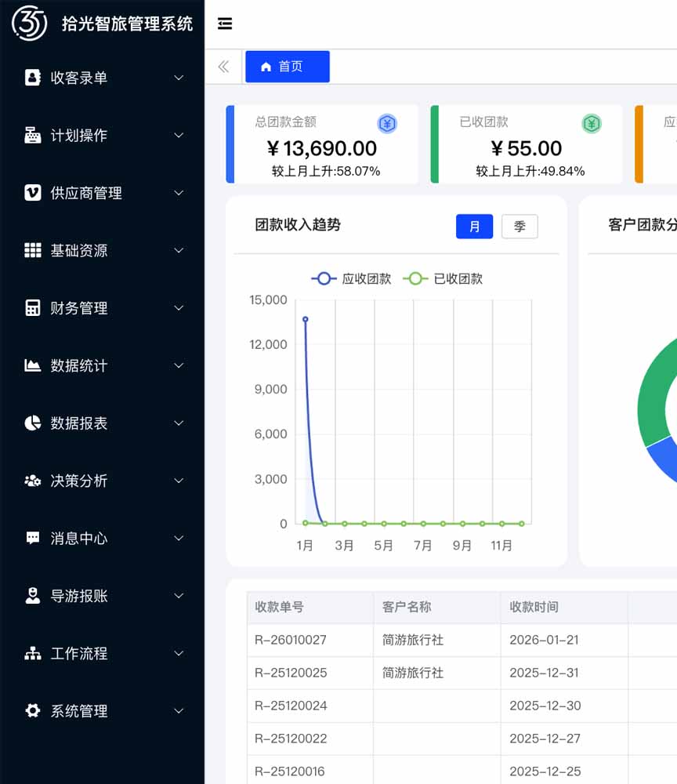Open the 数据报表 sidebar menu

coord(102,423)
